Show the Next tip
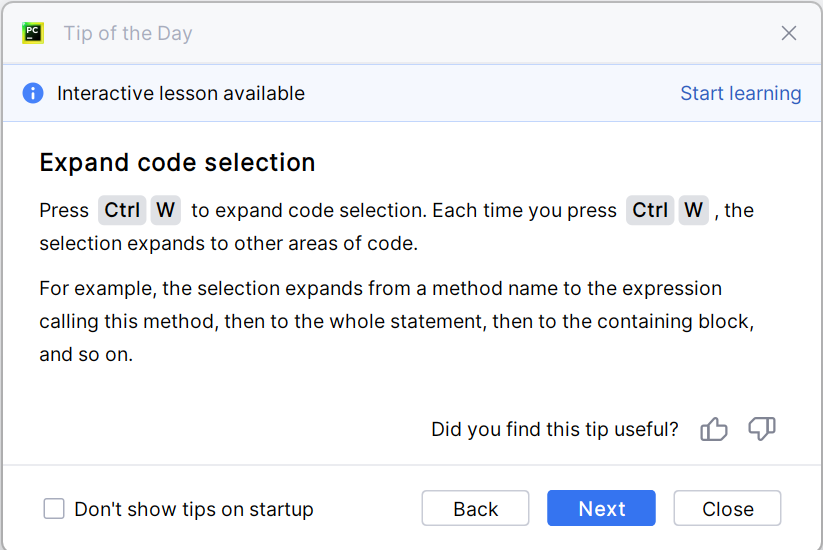This screenshot has width=823, height=550. [x=601, y=509]
